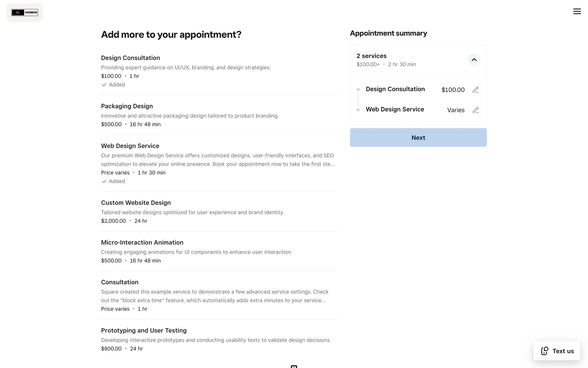This screenshot has width=588, height=368.
Task: Edit the Web Design Service summary item
Action: pyautogui.click(x=475, y=110)
